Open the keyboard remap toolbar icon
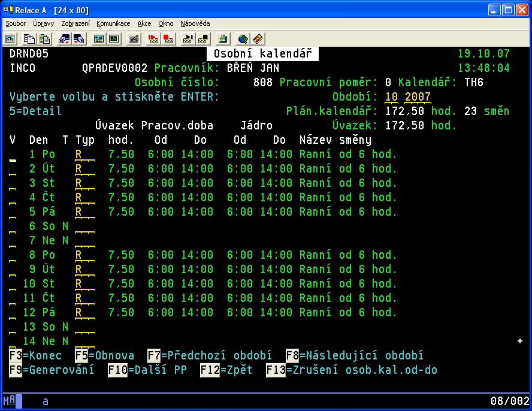This screenshot has height=411, width=532. pos(134,39)
